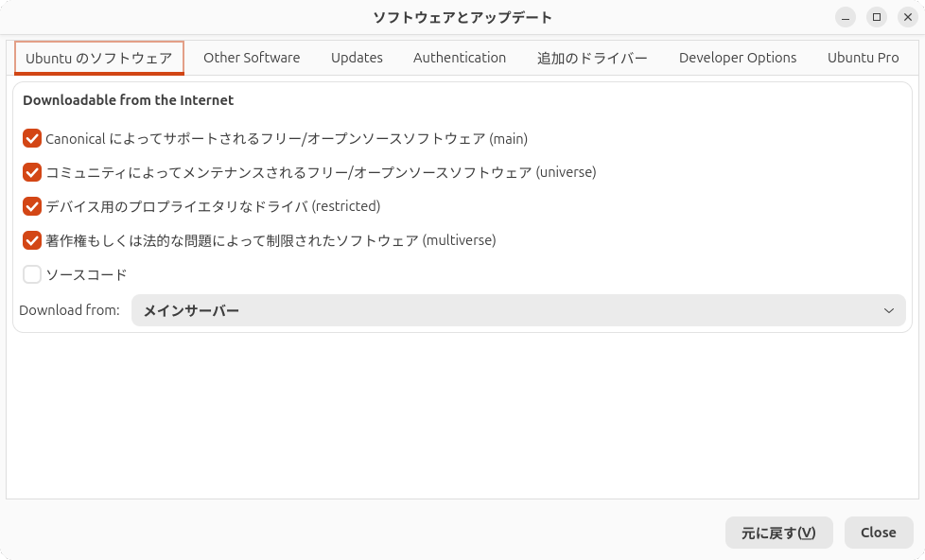Disable proprietary drivers (restricted) checkbox
925x560 pixels.
[32, 206]
